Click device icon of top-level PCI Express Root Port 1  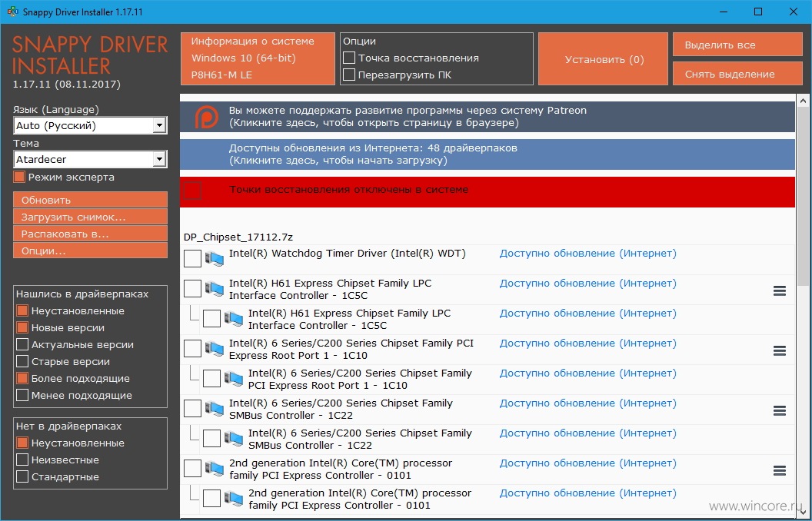click(215, 348)
